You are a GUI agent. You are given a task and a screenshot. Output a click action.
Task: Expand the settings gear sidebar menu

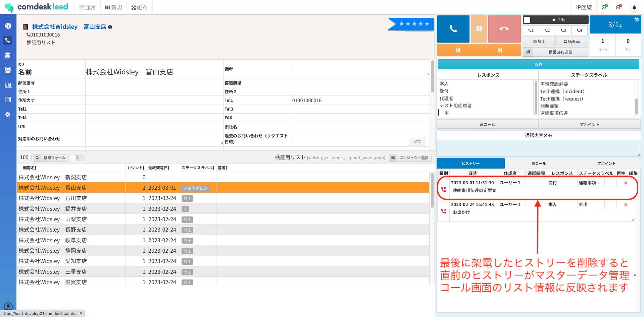click(x=8, y=115)
